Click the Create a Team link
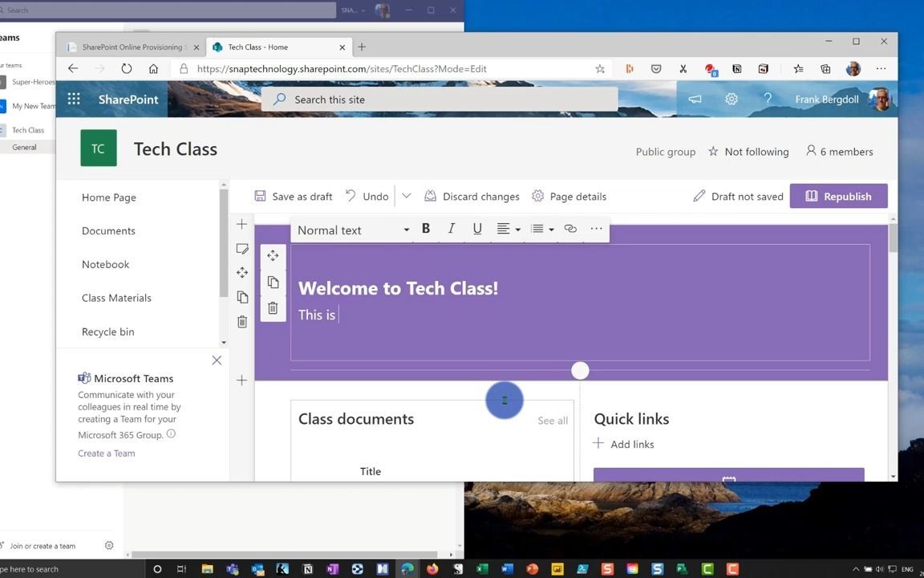Image resolution: width=924 pixels, height=578 pixels. (x=107, y=453)
